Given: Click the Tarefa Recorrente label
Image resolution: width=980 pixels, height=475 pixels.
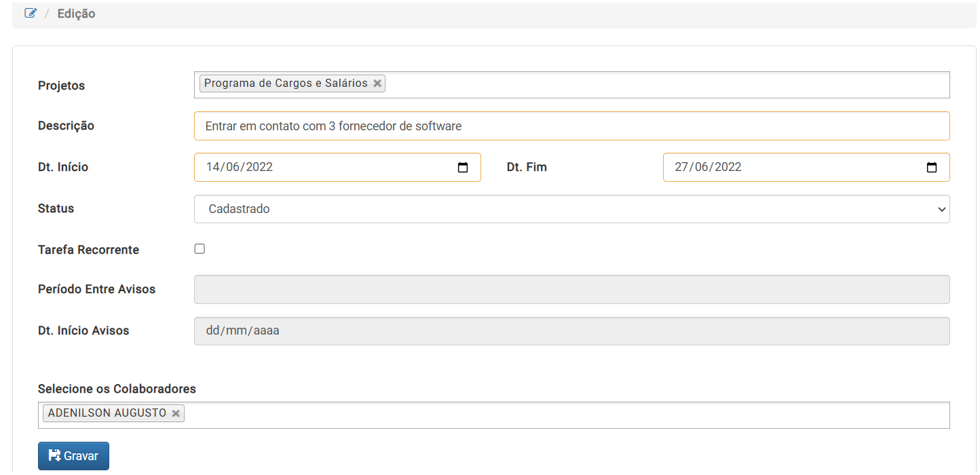Looking at the screenshot, I should [x=88, y=250].
